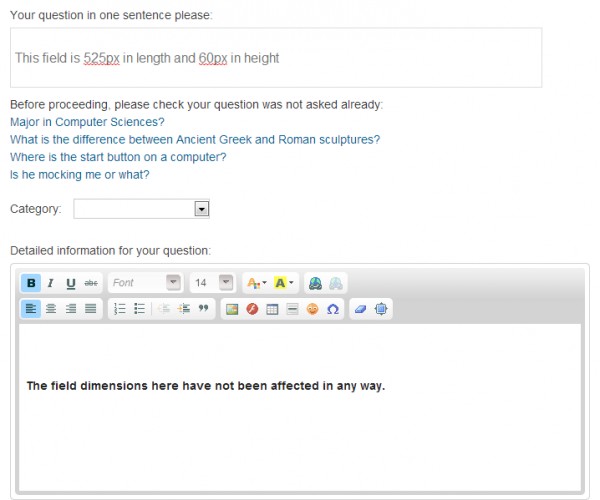600x500 pixels.
Task: Click the insert link icon
Action: click(x=315, y=283)
